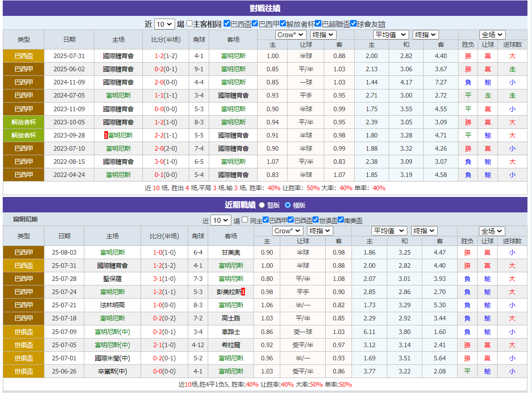Uncheck the 南美盃 filter
Screen dimensions: 532x393
(341, 221)
